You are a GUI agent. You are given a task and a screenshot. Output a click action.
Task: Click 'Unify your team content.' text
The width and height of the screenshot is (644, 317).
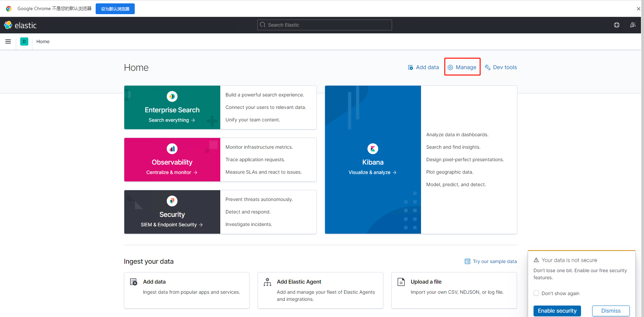pos(253,120)
